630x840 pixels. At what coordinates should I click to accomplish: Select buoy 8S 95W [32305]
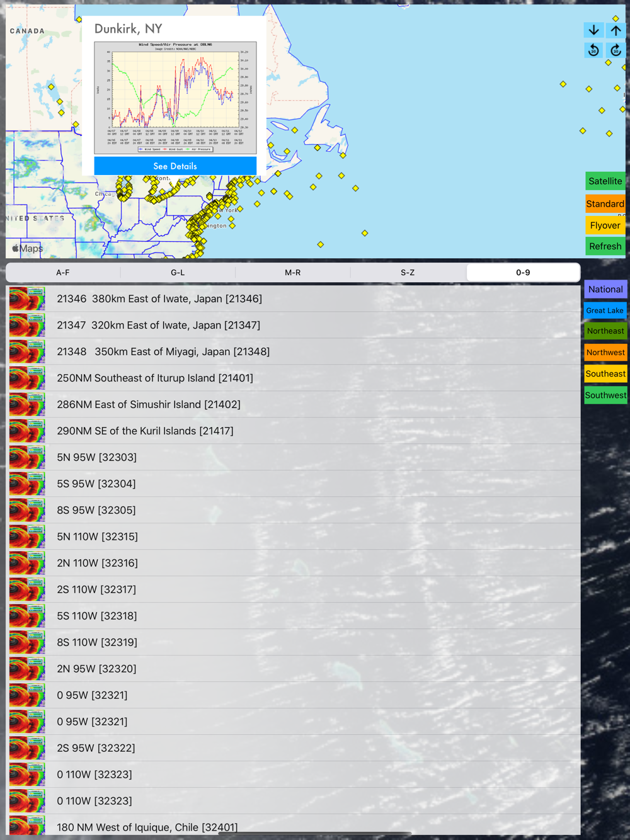tap(294, 511)
